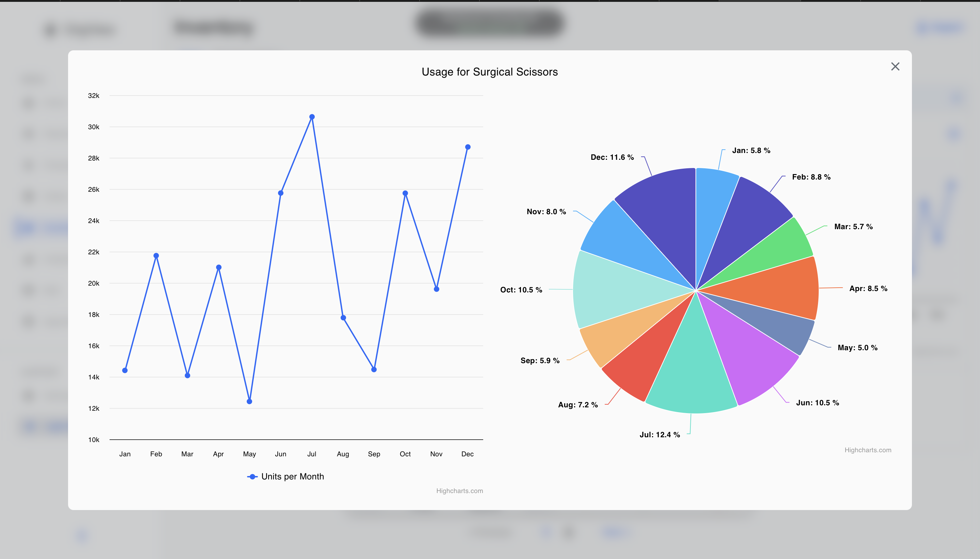The width and height of the screenshot is (980, 559).
Task: Open Highcharts.com link under line chart
Action: pyautogui.click(x=459, y=491)
